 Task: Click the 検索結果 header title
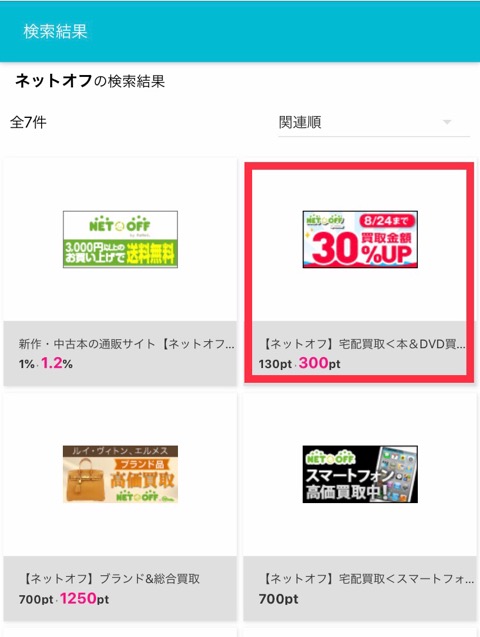tap(55, 32)
